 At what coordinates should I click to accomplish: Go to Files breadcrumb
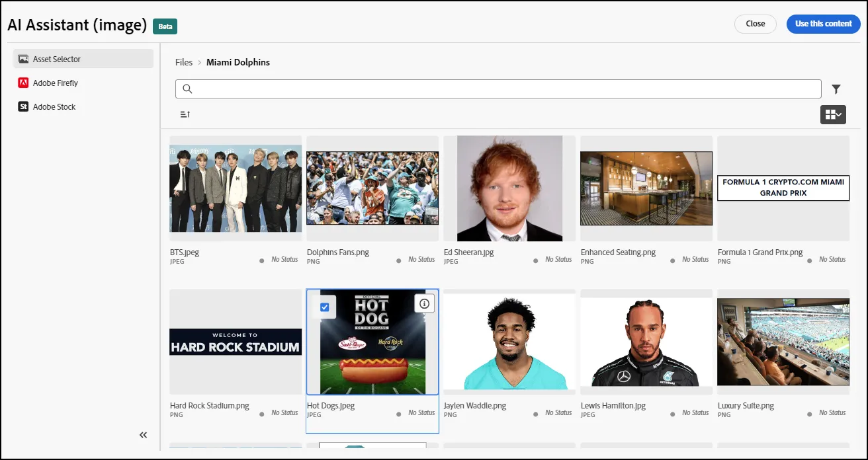pyautogui.click(x=184, y=62)
